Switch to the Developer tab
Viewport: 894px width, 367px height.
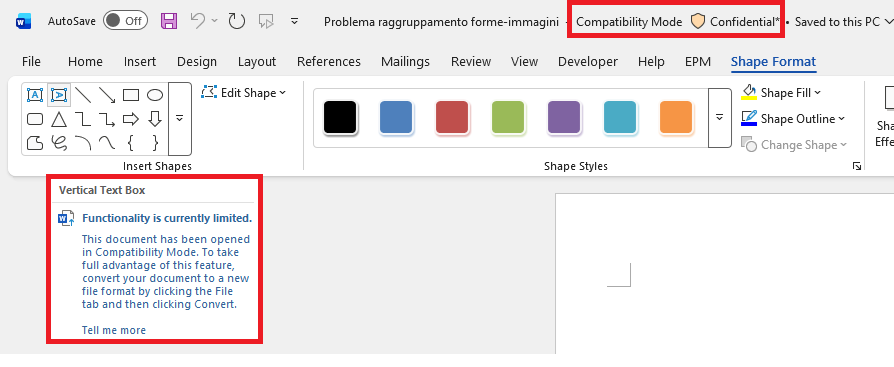587,62
